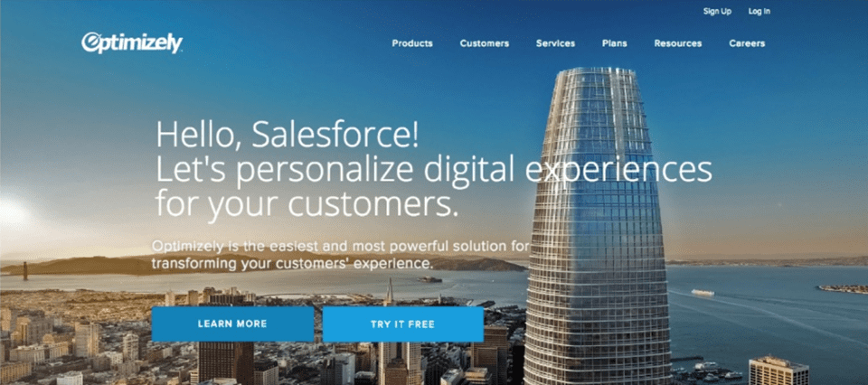Click the "for your customers." headline line
868x385 pixels.
tap(307, 202)
